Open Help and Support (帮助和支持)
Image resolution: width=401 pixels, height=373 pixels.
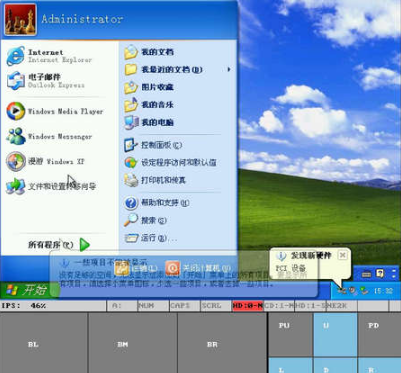[x=157, y=203]
